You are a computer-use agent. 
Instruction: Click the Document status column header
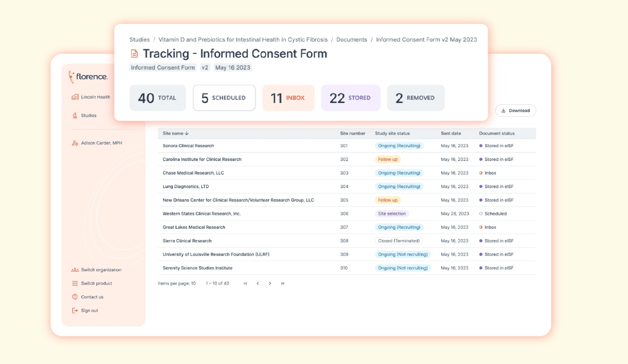[497, 133]
